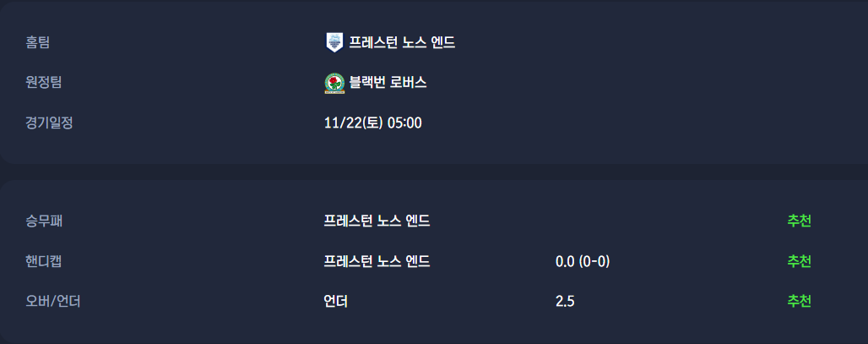
Task: Click 추천 in the 승무패 row
Action: pyautogui.click(x=799, y=221)
